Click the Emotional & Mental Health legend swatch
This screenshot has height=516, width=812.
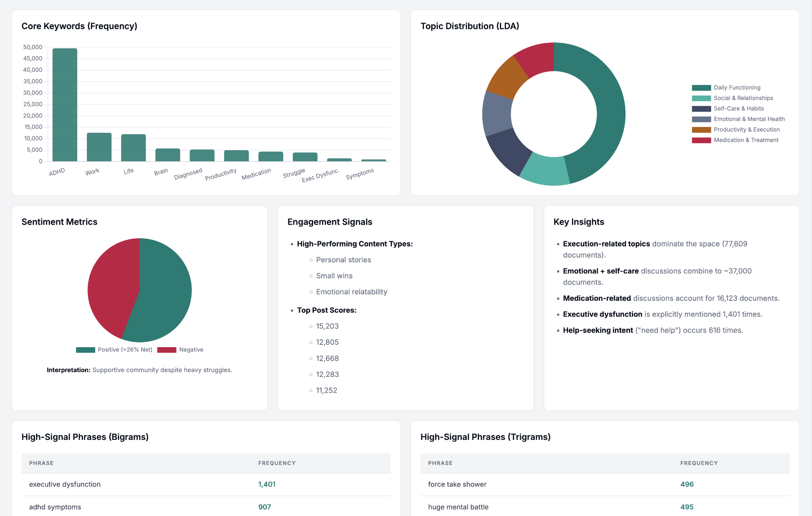tap(701, 119)
